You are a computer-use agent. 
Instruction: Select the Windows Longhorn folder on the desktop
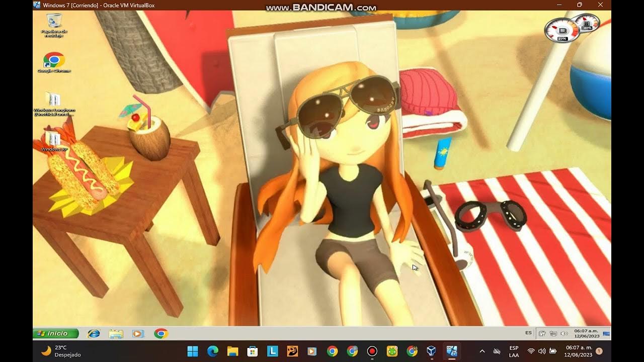tap(54, 104)
